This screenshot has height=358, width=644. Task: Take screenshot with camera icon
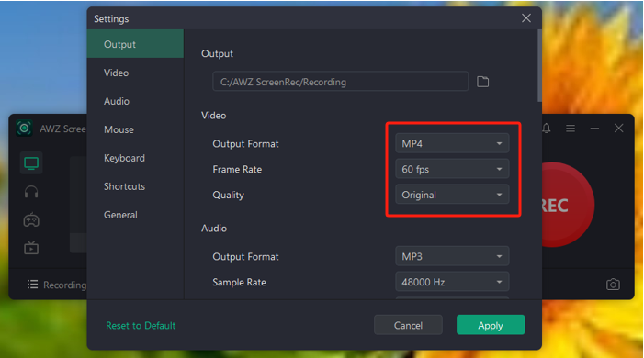pyautogui.click(x=613, y=284)
